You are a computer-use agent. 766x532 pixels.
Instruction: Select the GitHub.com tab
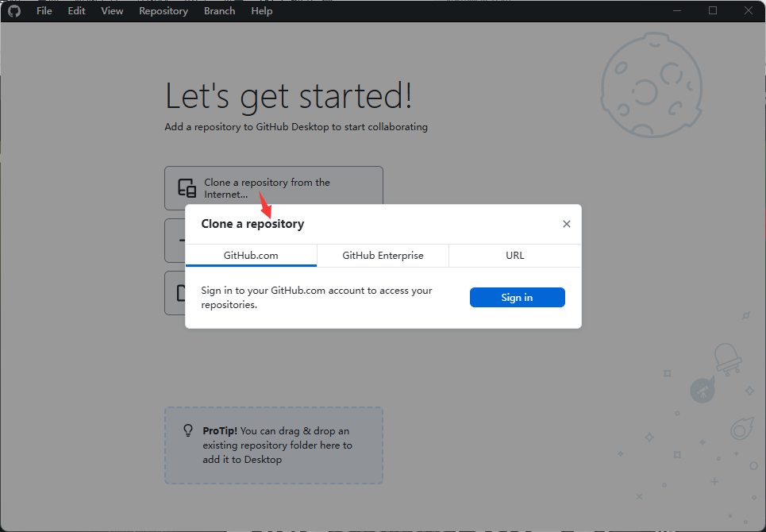coord(251,256)
